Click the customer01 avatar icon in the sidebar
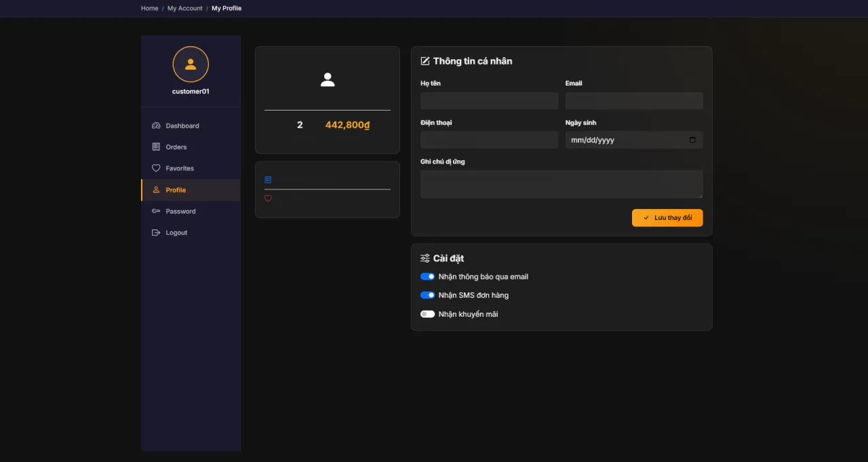Screen dimensions: 868x462 coord(191,64)
